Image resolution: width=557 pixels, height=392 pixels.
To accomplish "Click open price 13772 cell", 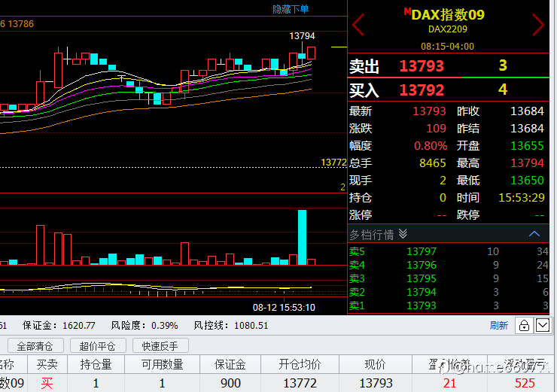I will tap(300, 383).
